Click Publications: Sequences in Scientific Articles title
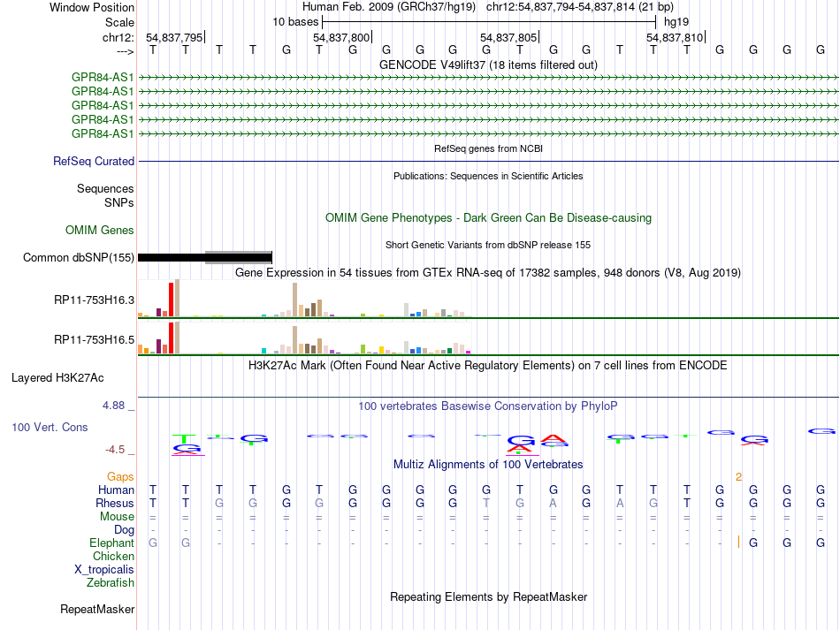This screenshot has height=630, width=840. (x=488, y=176)
